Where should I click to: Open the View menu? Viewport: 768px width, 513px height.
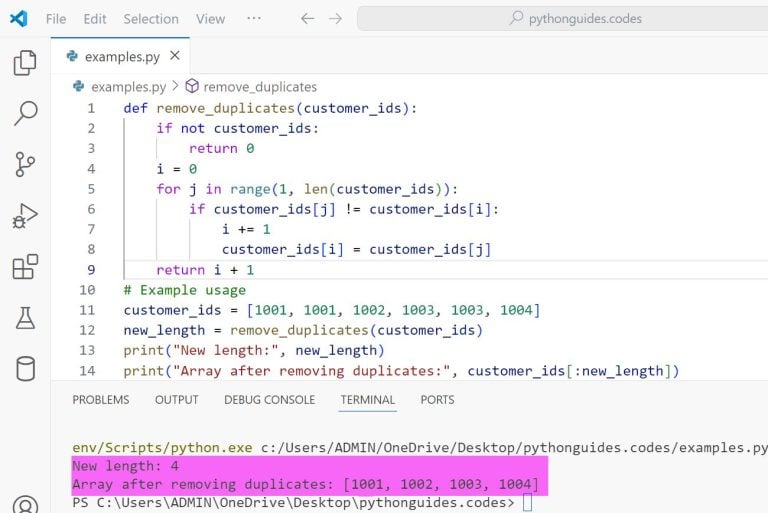pos(211,19)
